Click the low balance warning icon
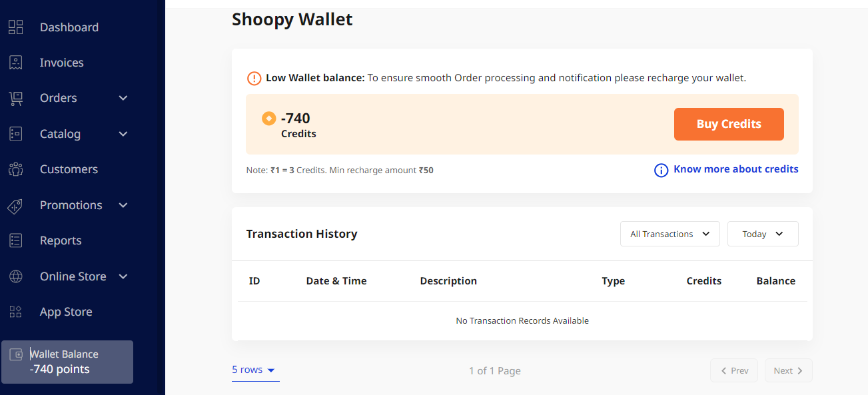 tap(254, 78)
